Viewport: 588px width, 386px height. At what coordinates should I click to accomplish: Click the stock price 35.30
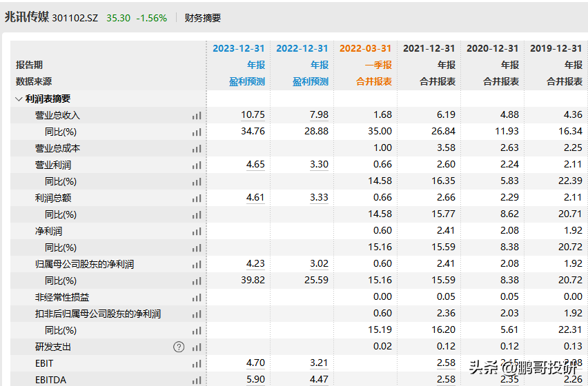(x=119, y=18)
